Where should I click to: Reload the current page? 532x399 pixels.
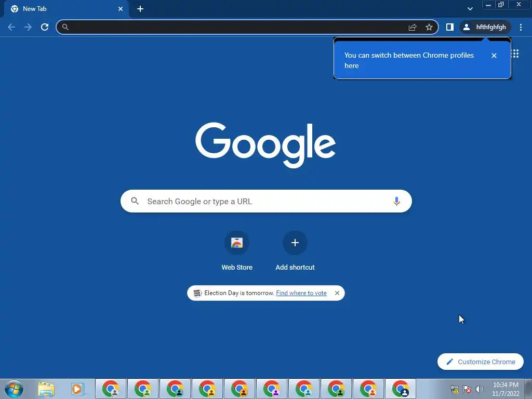[x=45, y=27]
